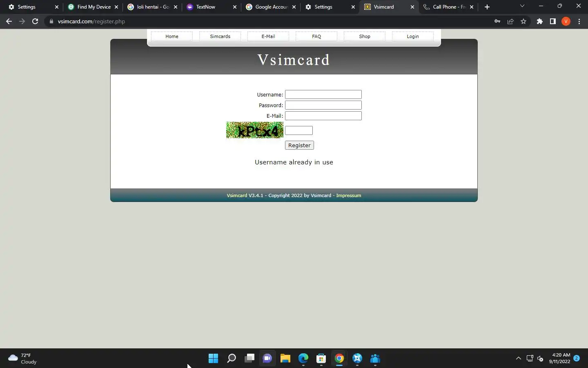Focus the Password input field
588x368 pixels.
pyautogui.click(x=323, y=105)
